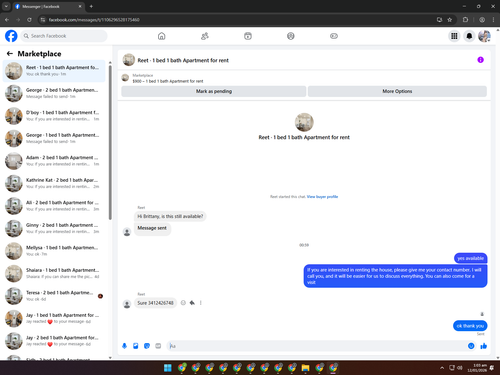The height and width of the screenshot is (375, 500).
Task: Click Search Facebook field
Action: 64,36
